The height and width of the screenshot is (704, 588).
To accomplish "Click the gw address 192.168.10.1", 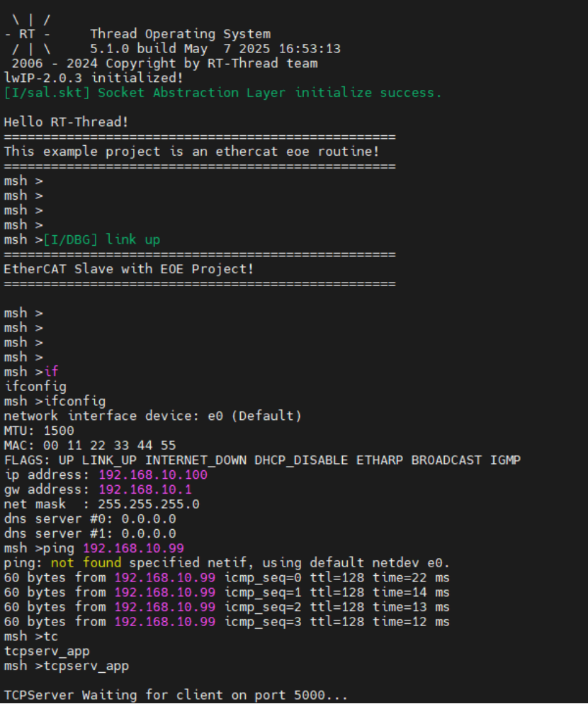I will point(145,489).
